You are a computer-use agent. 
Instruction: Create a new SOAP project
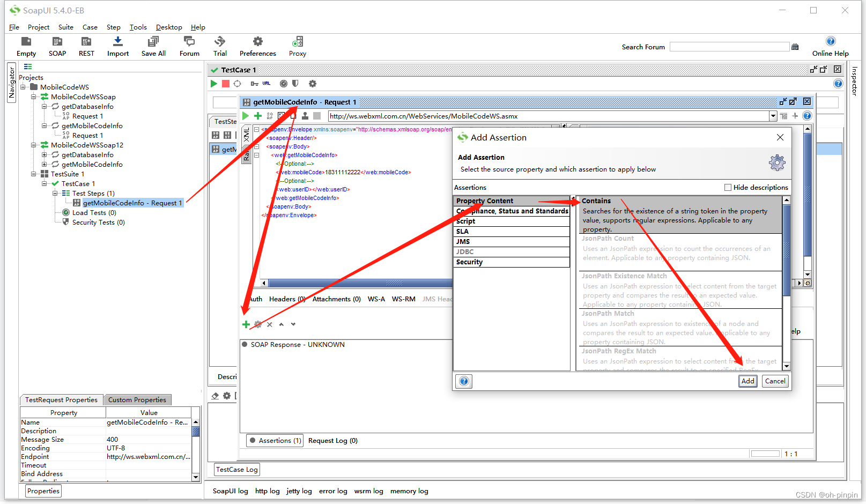(57, 47)
